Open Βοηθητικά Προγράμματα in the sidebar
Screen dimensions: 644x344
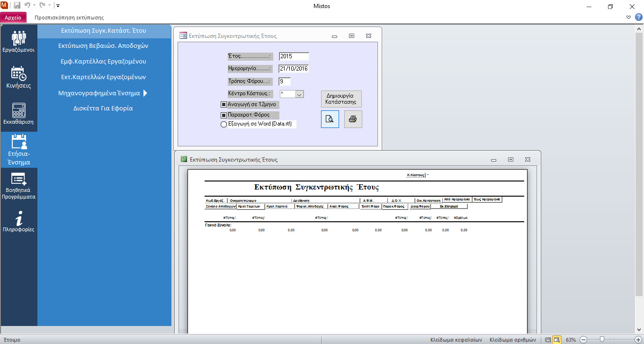tap(18, 186)
